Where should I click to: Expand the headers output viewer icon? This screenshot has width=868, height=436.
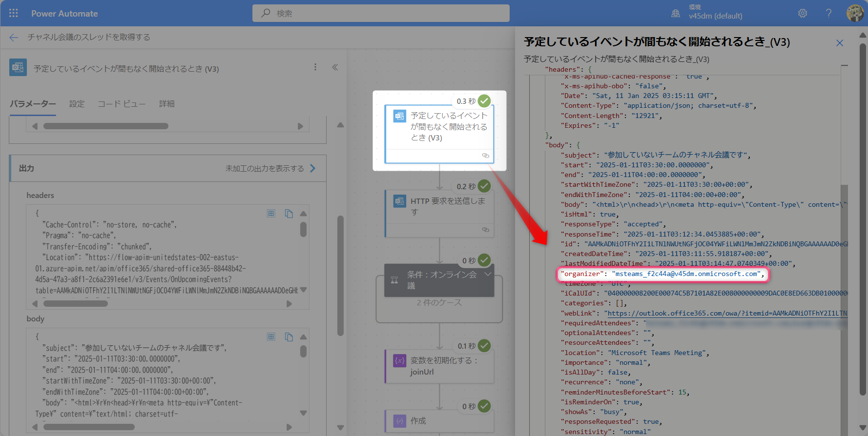click(271, 214)
